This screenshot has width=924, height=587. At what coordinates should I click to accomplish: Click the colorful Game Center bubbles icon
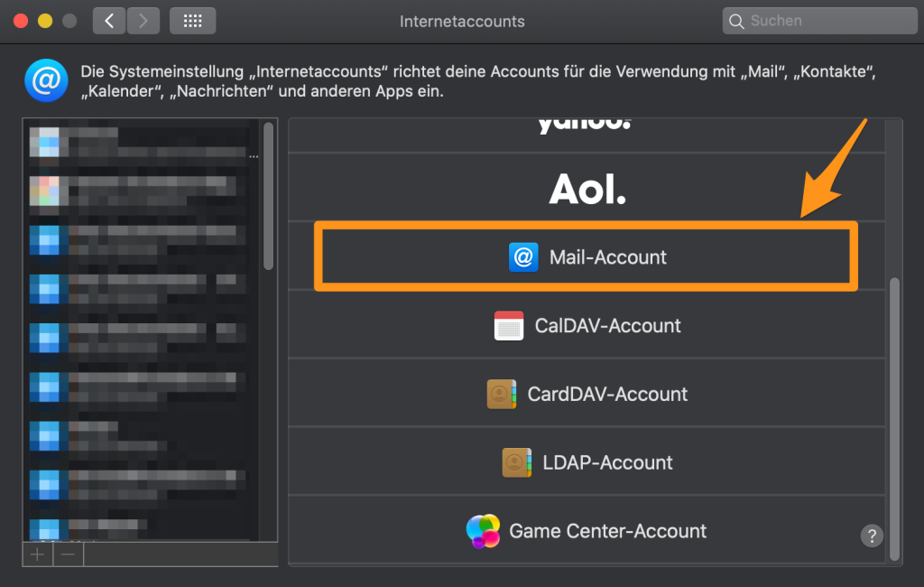(484, 531)
